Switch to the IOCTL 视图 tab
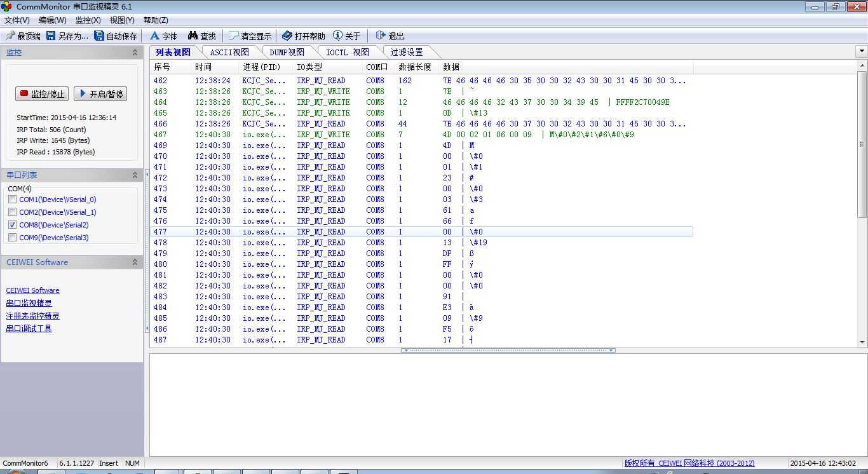The image size is (868, 474). [x=348, y=52]
